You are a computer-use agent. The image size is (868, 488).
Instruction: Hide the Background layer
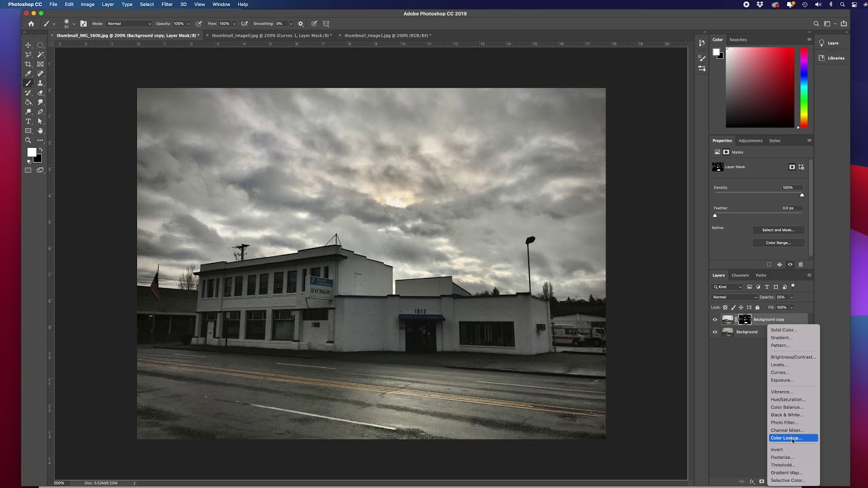click(714, 331)
